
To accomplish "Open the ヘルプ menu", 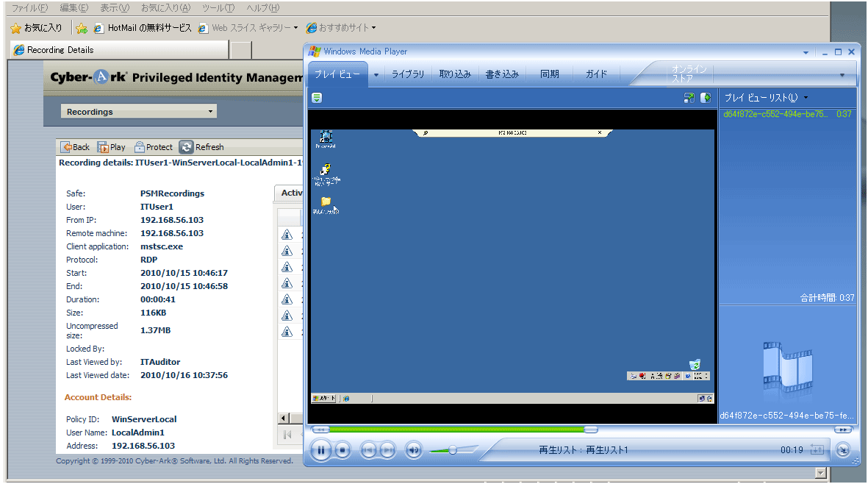I will pyautogui.click(x=263, y=8).
